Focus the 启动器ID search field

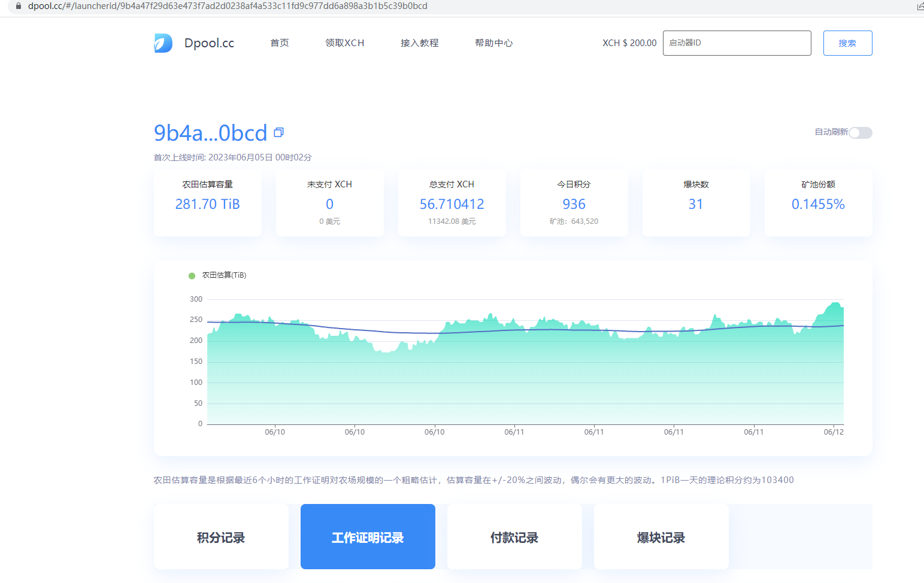tap(737, 43)
